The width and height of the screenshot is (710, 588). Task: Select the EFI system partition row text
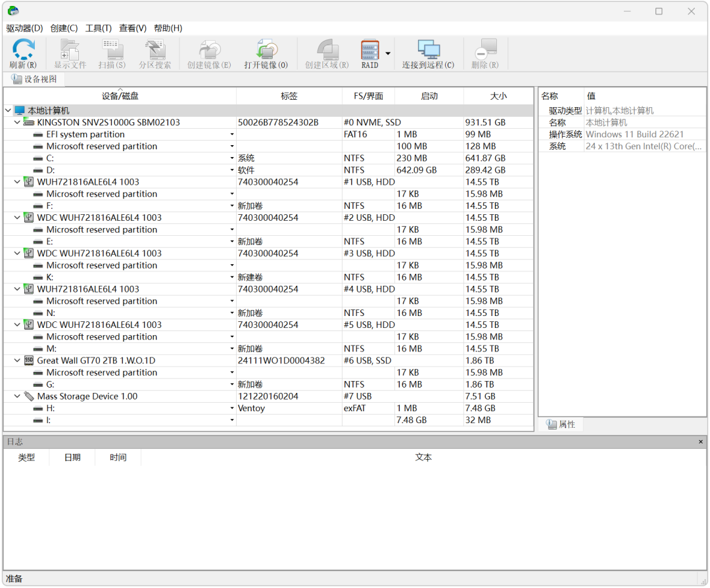[85, 135]
